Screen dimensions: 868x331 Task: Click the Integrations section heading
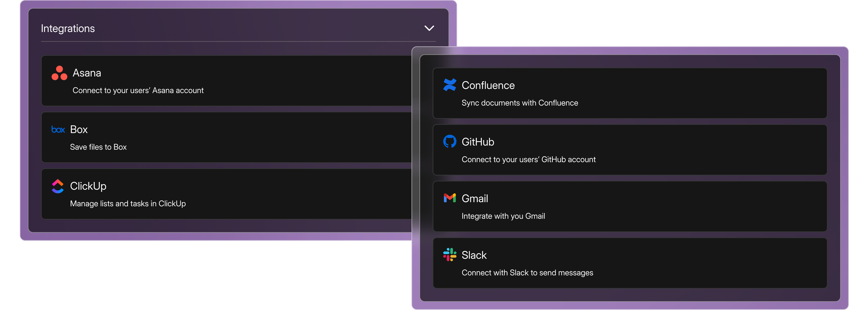point(68,29)
